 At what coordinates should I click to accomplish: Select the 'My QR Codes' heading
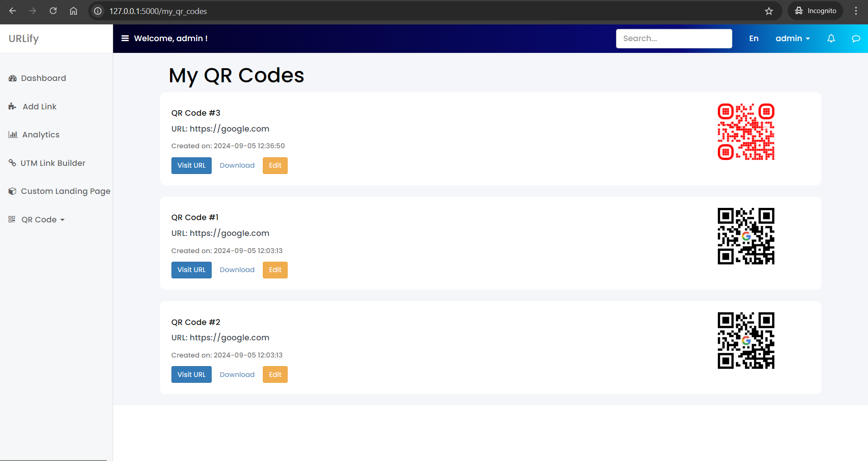pyautogui.click(x=236, y=75)
